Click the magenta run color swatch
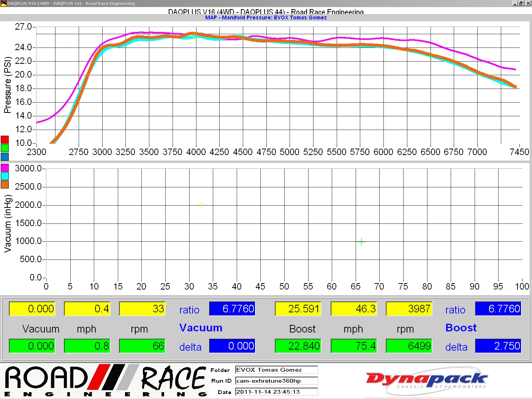The width and height of the screenshot is (532, 399). point(5,168)
